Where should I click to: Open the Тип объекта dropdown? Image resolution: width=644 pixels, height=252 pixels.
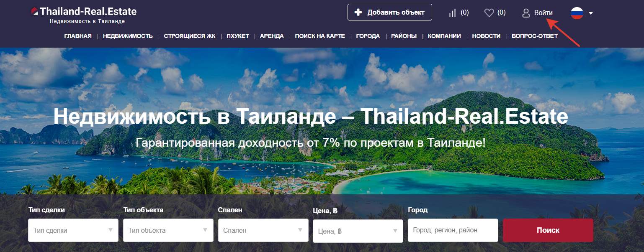tap(168, 230)
